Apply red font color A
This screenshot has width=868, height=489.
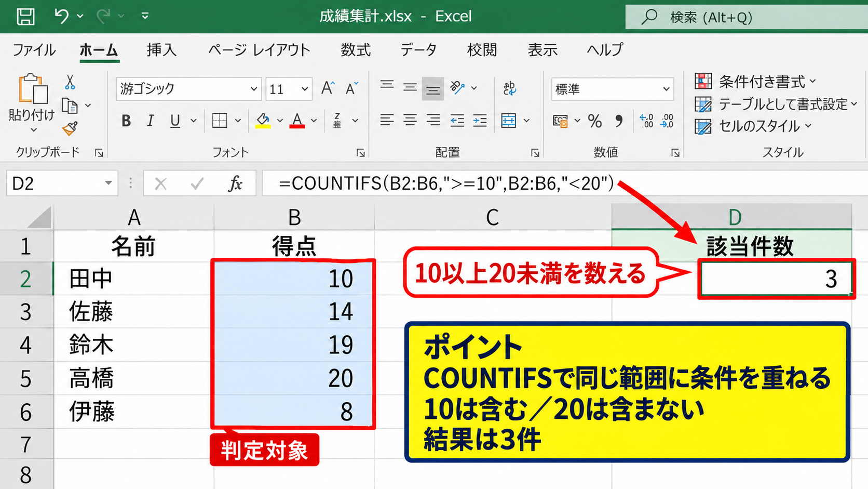click(297, 121)
